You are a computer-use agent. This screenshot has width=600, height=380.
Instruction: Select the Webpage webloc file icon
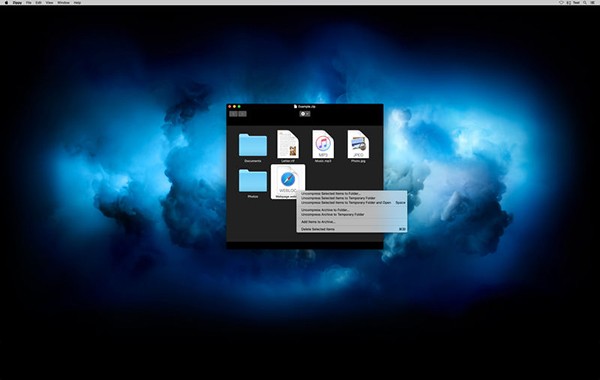coord(288,181)
